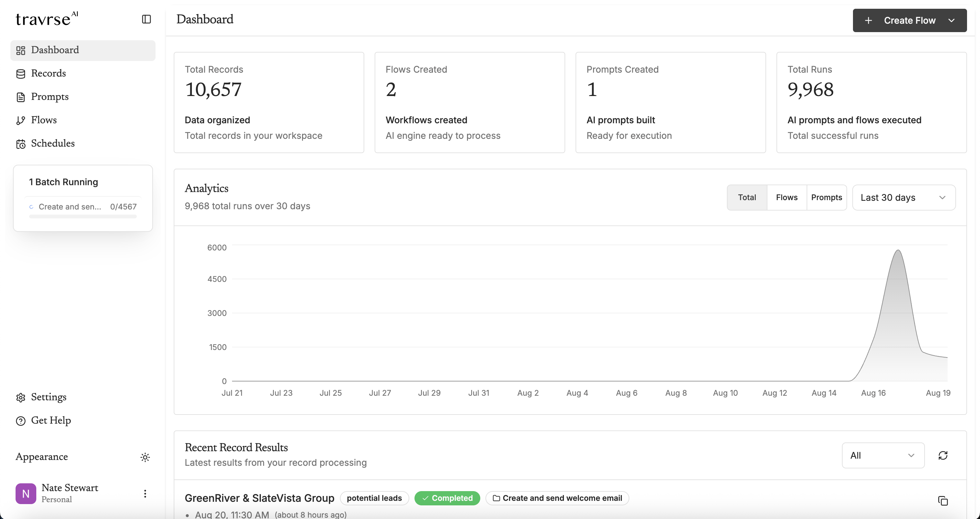Expand the Create Flow options chevron
Screen dimensions: 980x519
[952, 20]
